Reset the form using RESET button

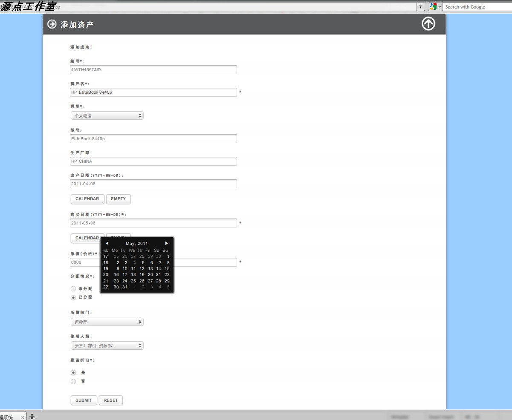tap(110, 400)
